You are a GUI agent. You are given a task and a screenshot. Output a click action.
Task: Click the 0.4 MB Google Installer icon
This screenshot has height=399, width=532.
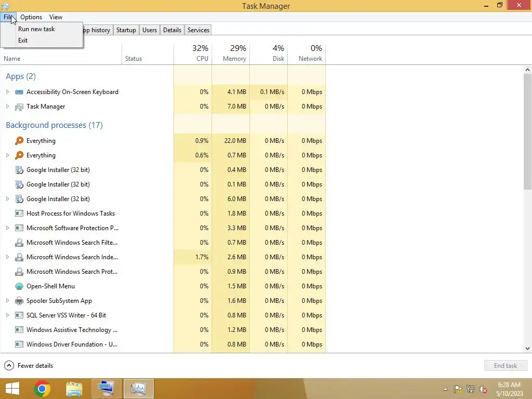19,170
